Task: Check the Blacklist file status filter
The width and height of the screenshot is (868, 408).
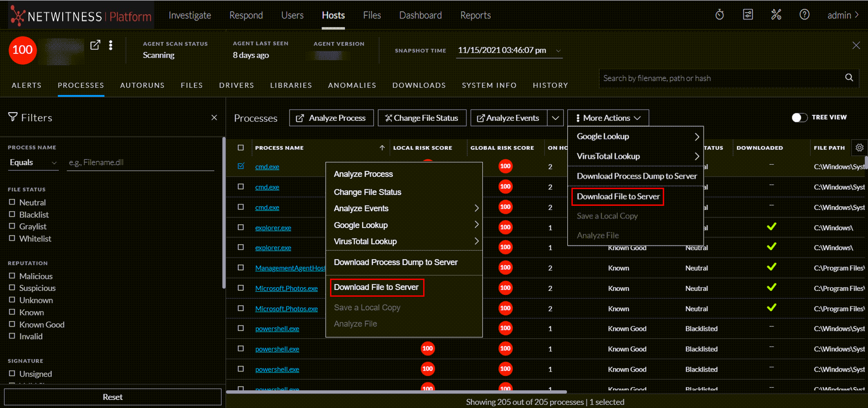Action: click(12, 214)
